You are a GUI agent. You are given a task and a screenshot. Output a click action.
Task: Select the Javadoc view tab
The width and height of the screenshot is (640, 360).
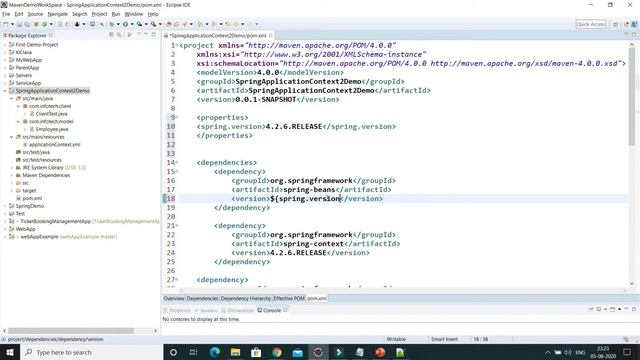(x=207, y=310)
